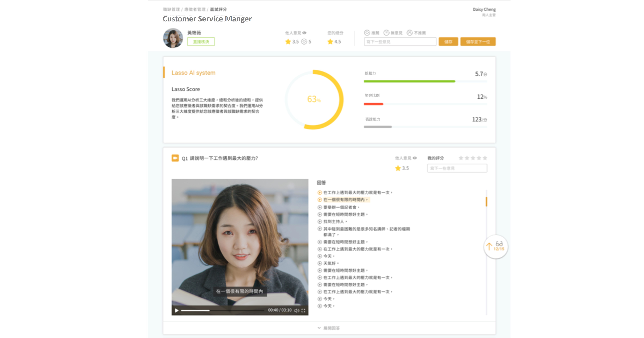Click the orange video camera icon beside Q1
The width and height of the screenshot is (644, 338).
pos(175,158)
